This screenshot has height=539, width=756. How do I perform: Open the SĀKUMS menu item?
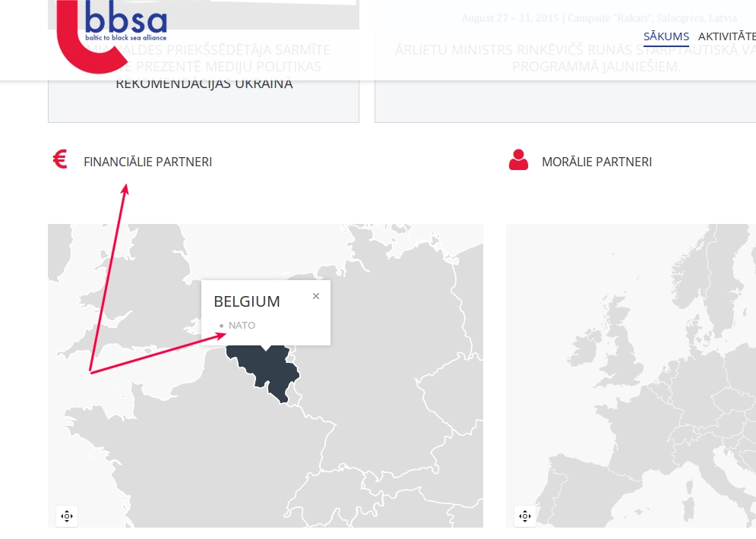(666, 36)
